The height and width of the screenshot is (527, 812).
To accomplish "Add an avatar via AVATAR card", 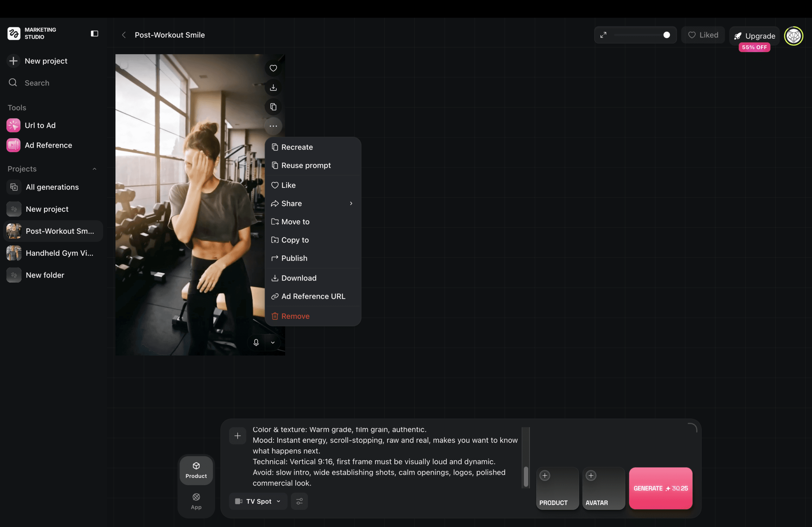I will pos(604,488).
